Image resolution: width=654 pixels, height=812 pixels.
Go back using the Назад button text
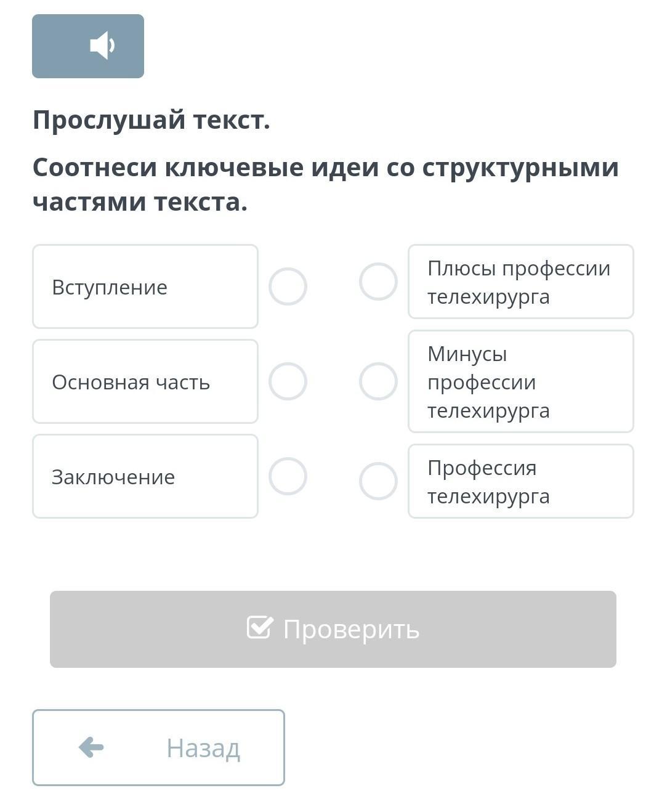203,748
